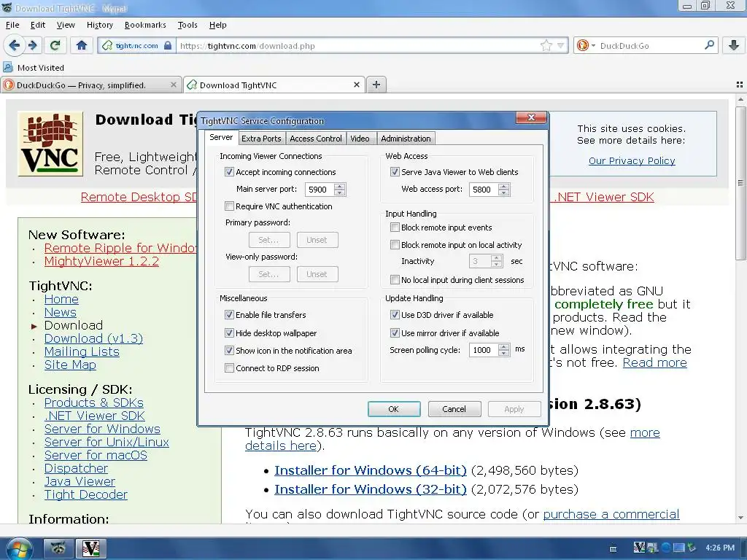The image size is (747, 560).
Task: Enable Connect to RDP session checkbox
Action: click(x=229, y=368)
